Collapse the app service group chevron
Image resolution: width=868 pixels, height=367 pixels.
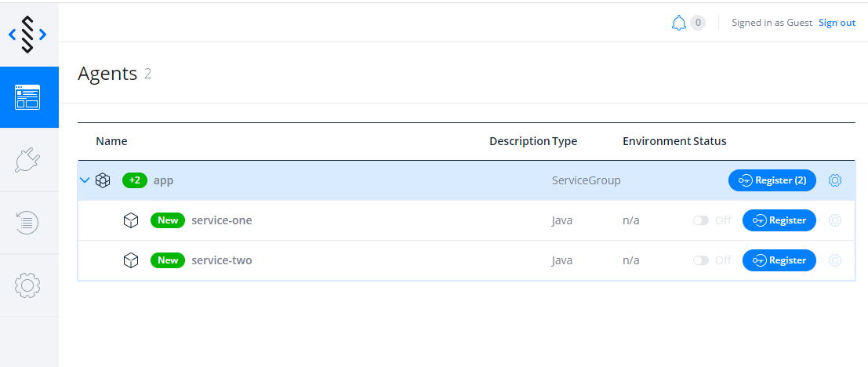tap(85, 180)
